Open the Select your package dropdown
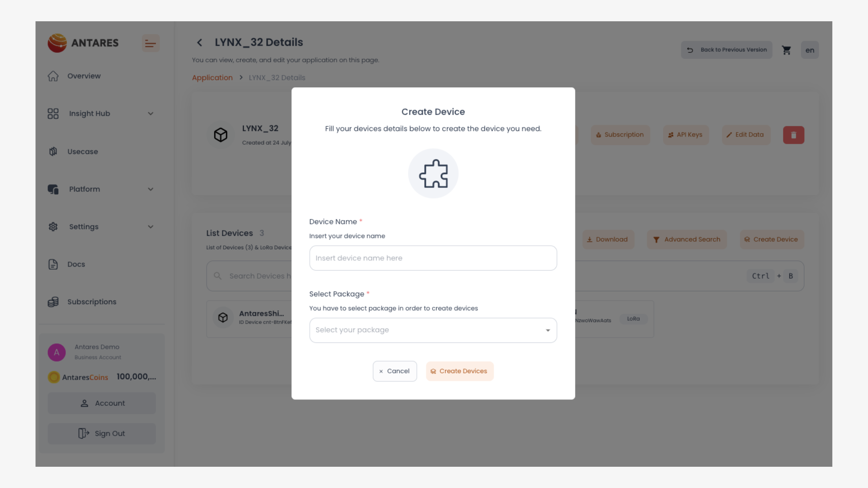868x488 pixels. point(433,330)
